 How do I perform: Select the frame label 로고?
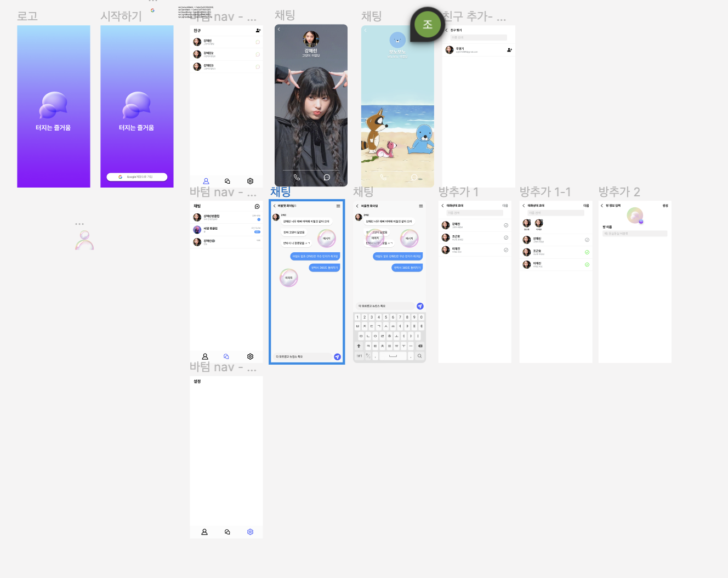(27, 16)
